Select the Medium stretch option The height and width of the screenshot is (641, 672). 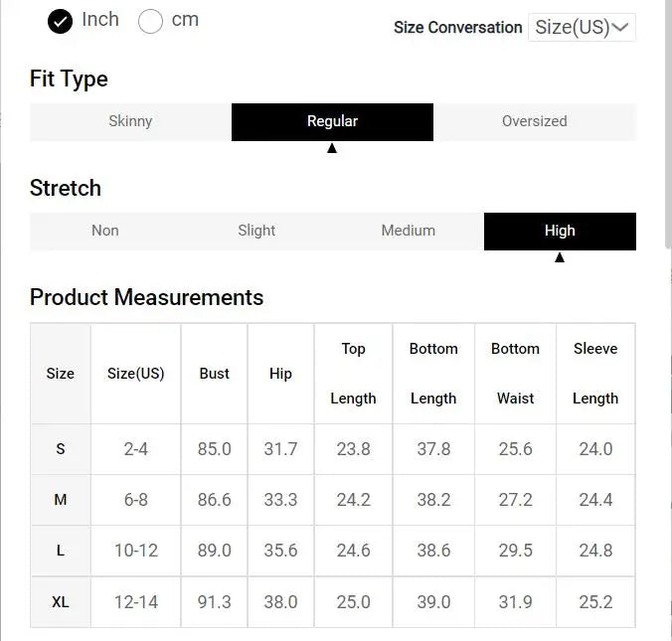coord(409,232)
